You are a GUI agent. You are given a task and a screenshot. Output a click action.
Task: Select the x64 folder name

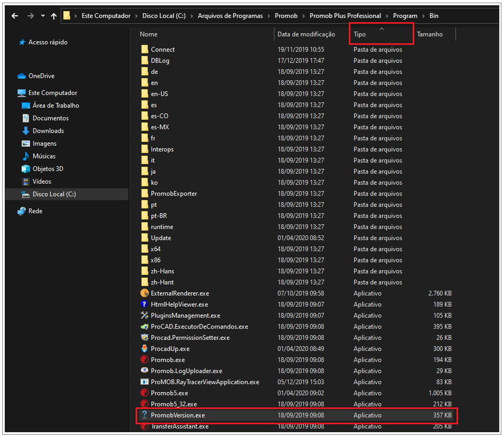(156, 249)
